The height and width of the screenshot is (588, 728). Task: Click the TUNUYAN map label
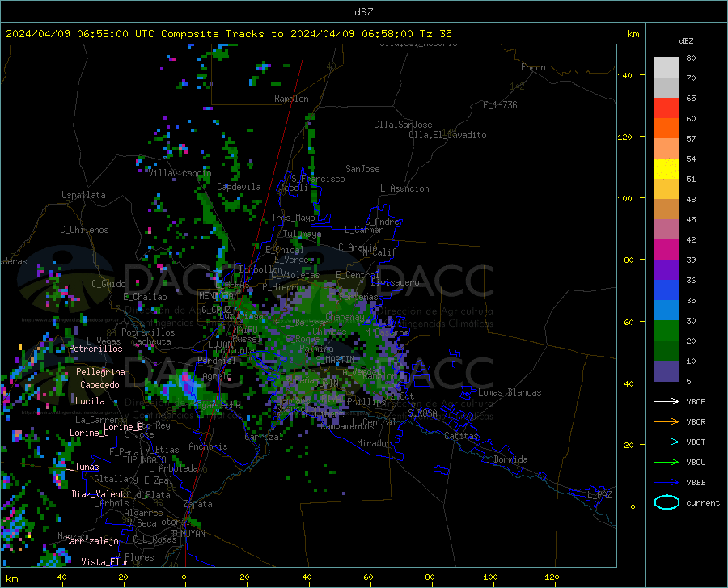click(188, 534)
